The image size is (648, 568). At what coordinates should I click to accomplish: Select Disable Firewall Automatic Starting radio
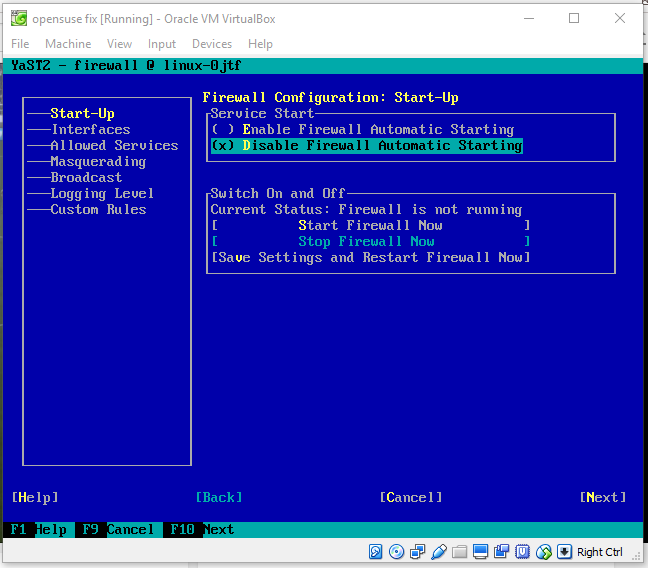tap(367, 146)
